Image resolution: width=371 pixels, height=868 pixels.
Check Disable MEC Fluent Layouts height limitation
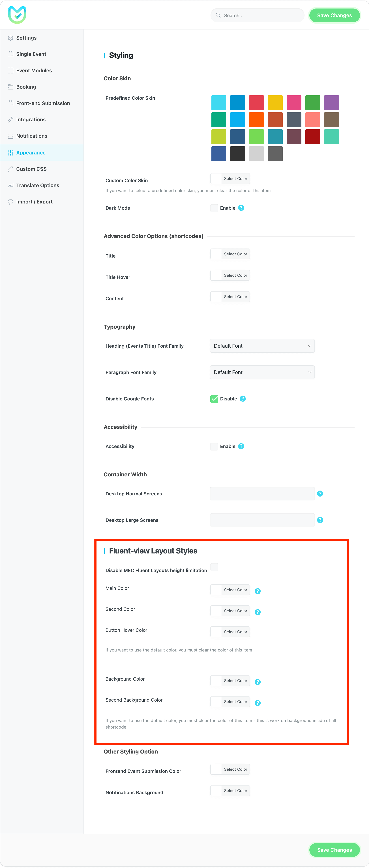click(x=214, y=567)
